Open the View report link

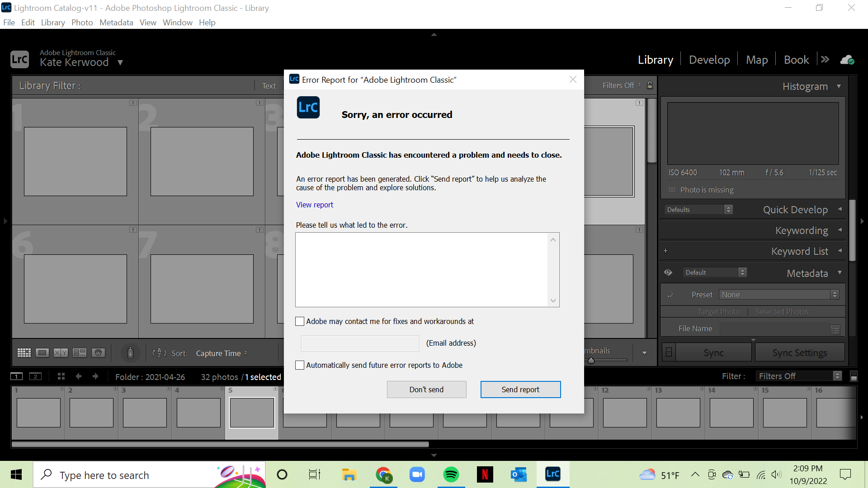pos(315,205)
